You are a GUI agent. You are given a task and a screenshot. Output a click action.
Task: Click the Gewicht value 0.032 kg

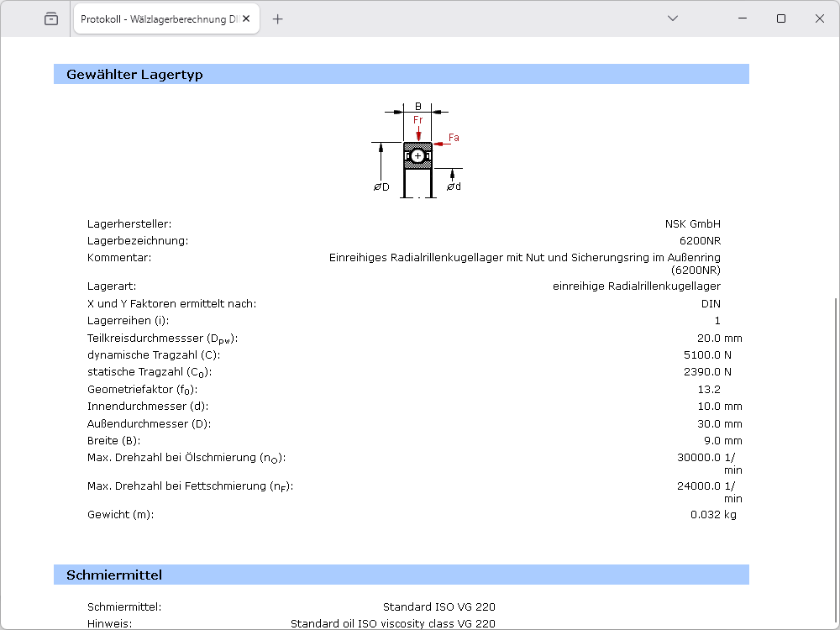tap(713, 515)
